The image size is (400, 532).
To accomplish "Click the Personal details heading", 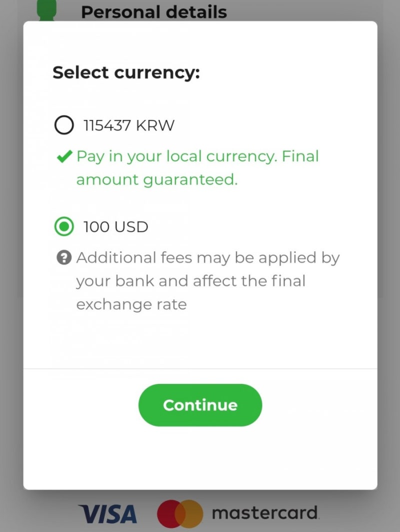I will point(154,11).
